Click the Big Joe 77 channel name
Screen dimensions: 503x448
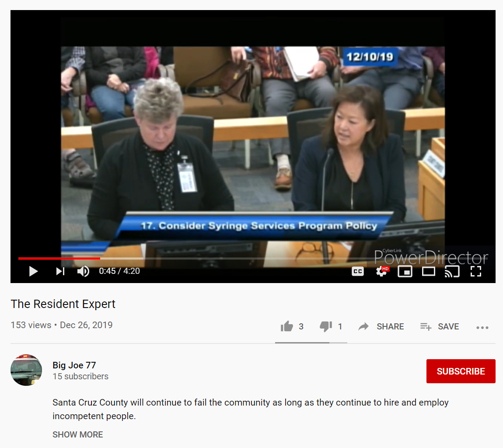74,365
